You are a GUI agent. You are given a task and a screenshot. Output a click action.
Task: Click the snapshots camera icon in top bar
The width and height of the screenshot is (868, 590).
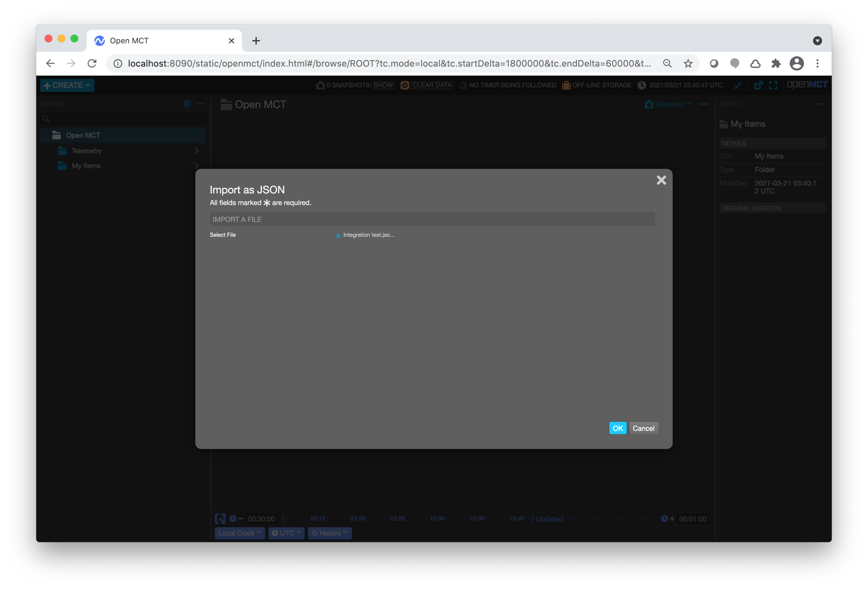(x=320, y=85)
